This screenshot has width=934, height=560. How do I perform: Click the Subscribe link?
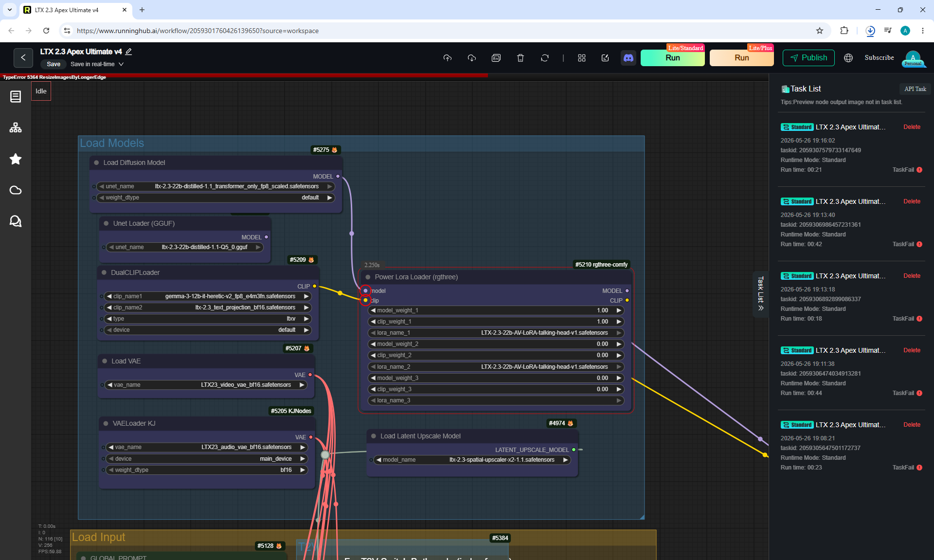879,57
